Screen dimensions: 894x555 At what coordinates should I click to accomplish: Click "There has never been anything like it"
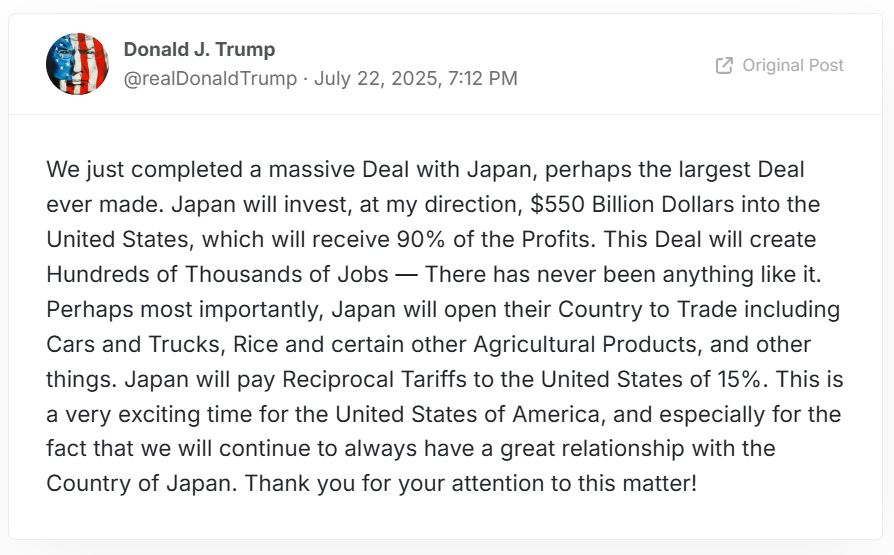click(623, 274)
